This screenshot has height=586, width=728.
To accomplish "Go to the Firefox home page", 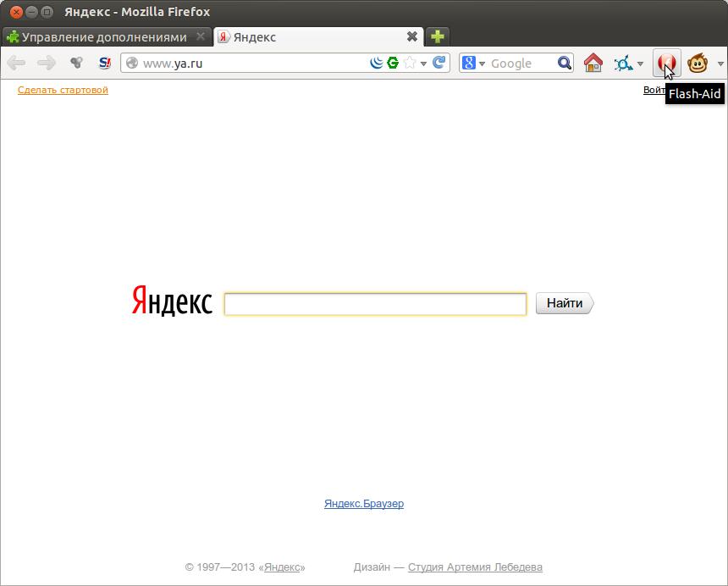I will (593, 63).
